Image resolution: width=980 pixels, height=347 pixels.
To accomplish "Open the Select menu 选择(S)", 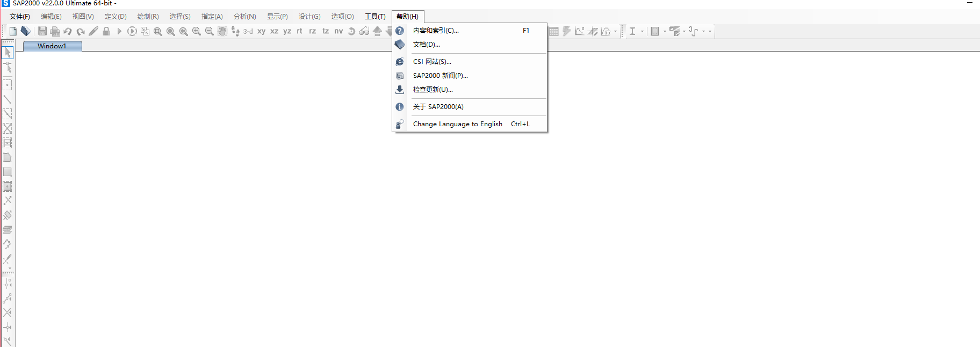I will pyautogui.click(x=180, y=17).
